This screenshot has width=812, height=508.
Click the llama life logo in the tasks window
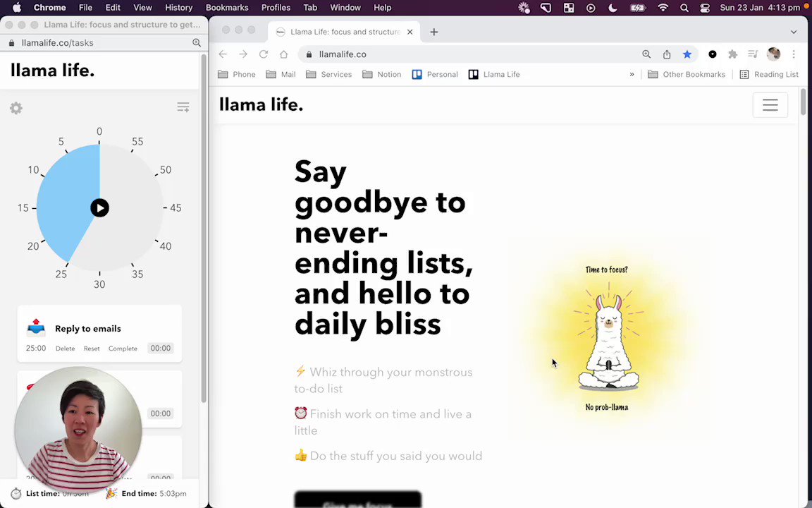tap(52, 71)
